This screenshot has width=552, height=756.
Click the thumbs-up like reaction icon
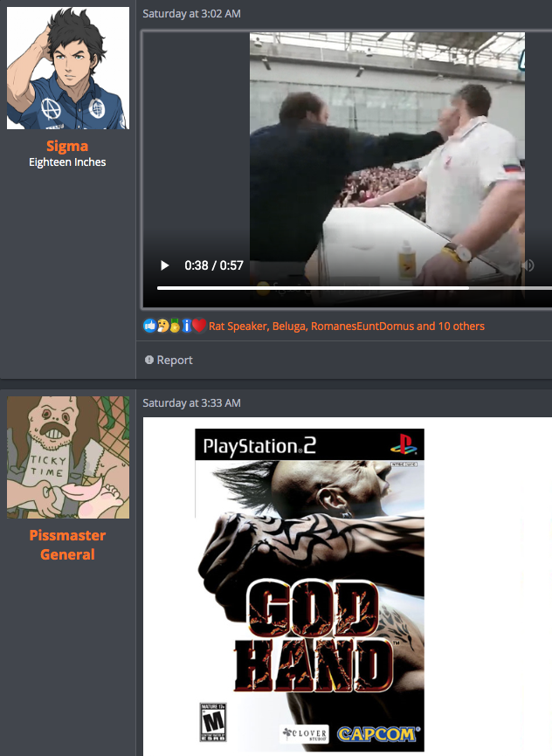click(x=149, y=326)
